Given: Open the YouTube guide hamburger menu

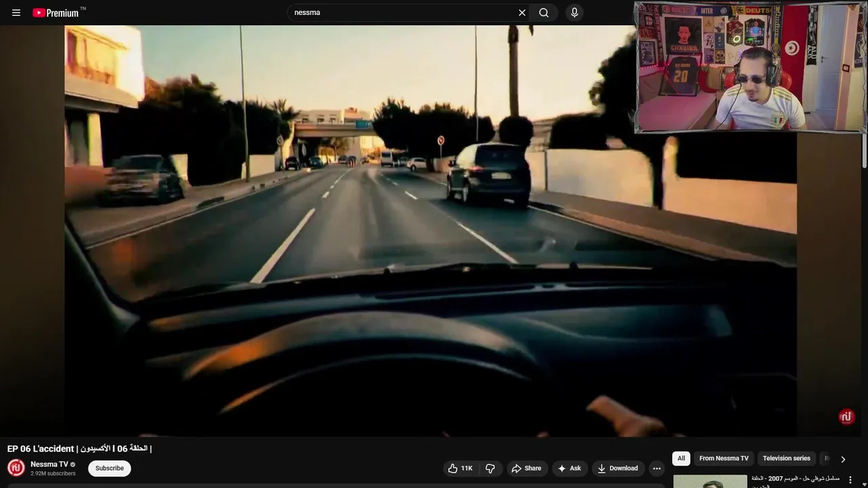Looking at the screenshot, I should [x=16, y=13].
